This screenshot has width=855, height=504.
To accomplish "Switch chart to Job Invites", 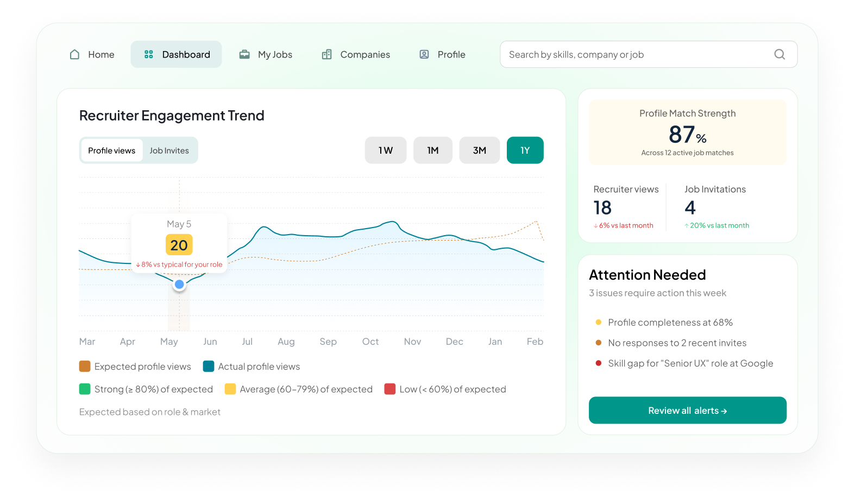I will [x=169, y=150].
